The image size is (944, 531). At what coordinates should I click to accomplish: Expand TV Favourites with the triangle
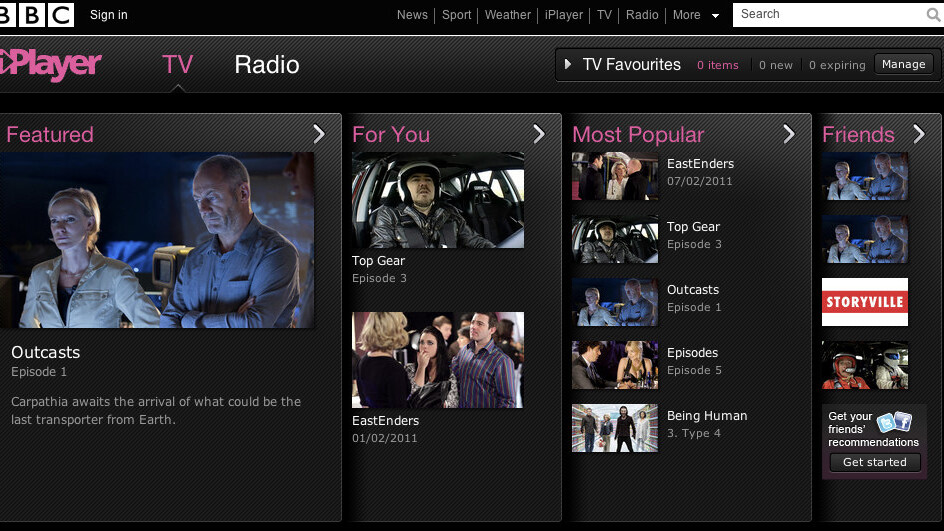coord(568,65)
